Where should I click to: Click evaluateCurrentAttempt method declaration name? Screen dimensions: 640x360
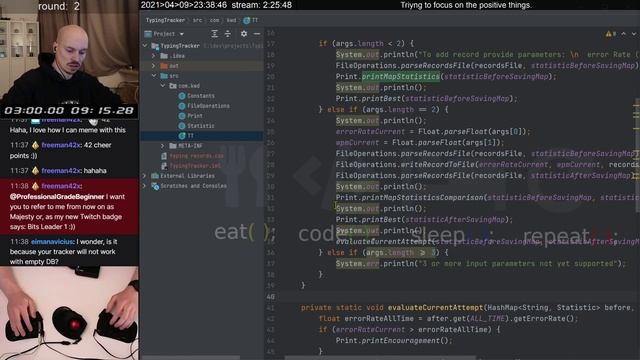(x=435, y=307)
